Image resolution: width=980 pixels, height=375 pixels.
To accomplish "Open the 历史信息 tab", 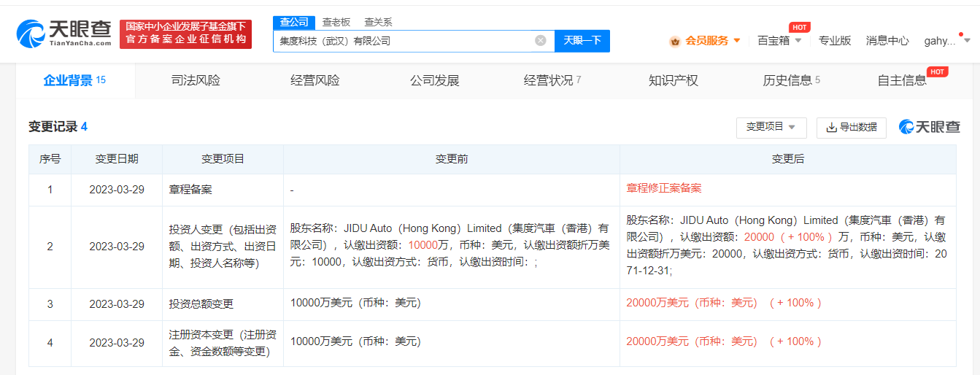I will pos(792,80).
